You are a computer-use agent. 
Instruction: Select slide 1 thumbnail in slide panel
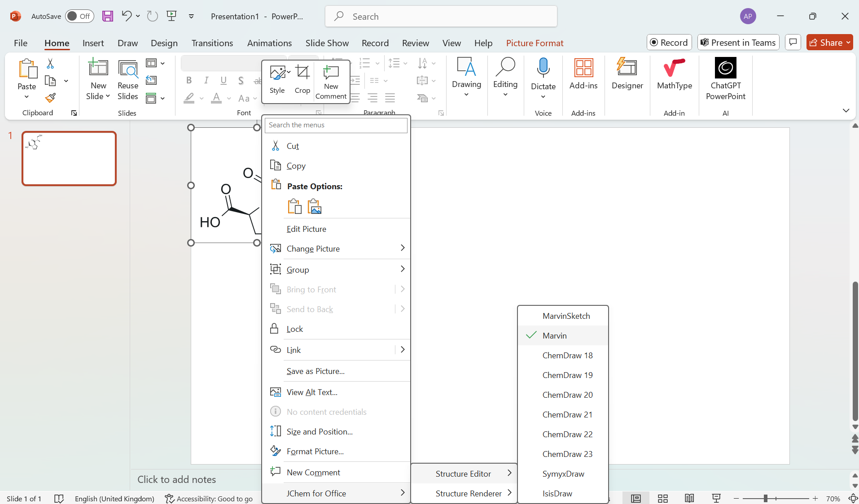[69, 158]
